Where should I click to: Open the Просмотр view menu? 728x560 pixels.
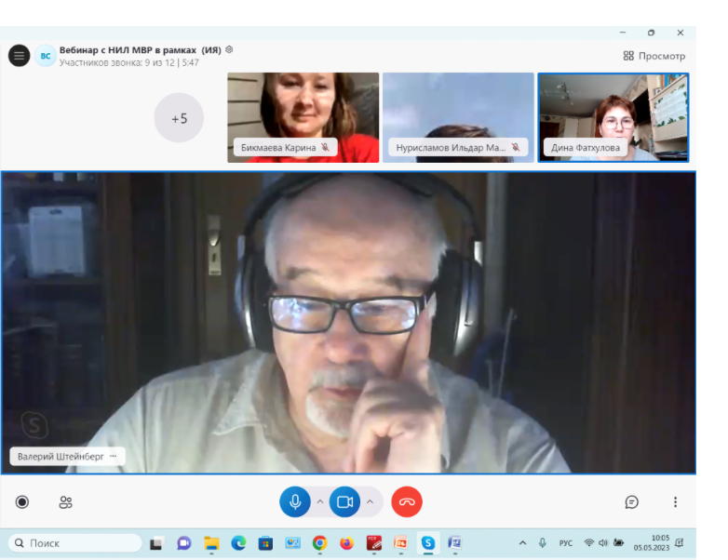(x=654, y=56)
